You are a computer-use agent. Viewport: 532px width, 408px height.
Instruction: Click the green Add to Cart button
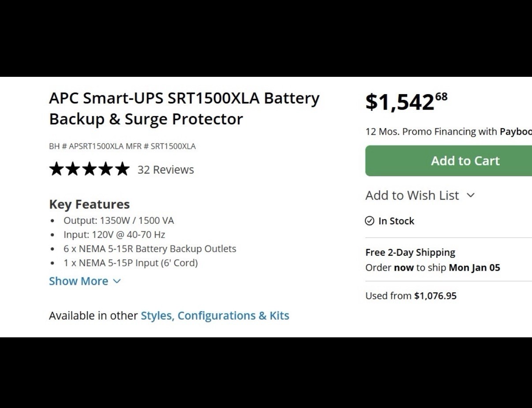tap(449, 161)
